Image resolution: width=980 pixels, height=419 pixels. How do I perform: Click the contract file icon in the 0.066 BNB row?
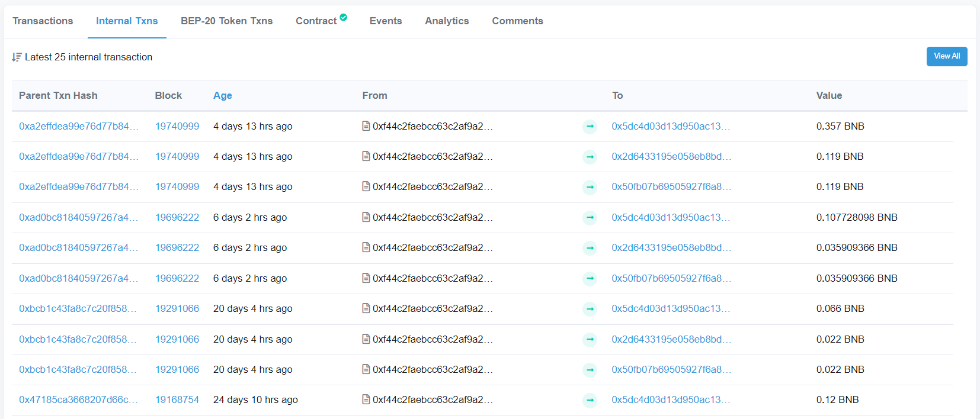pyautogui.click(x=366, y=308)
